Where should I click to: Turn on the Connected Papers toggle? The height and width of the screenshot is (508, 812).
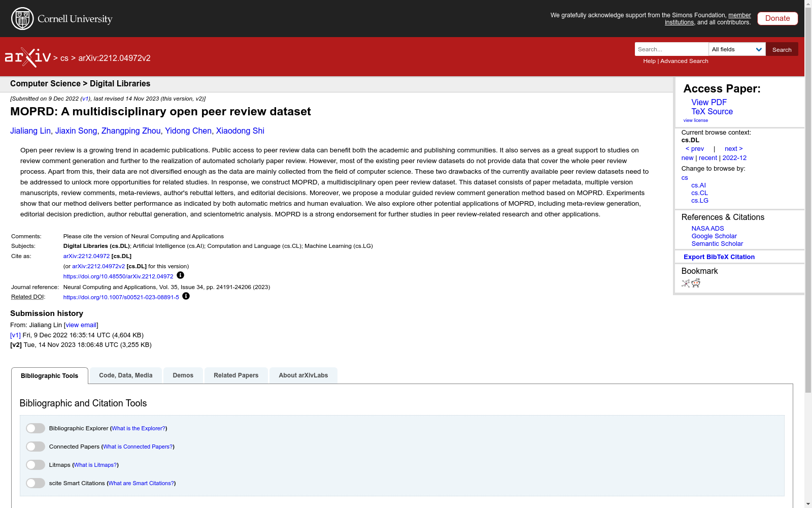click(x=36, y=447)
